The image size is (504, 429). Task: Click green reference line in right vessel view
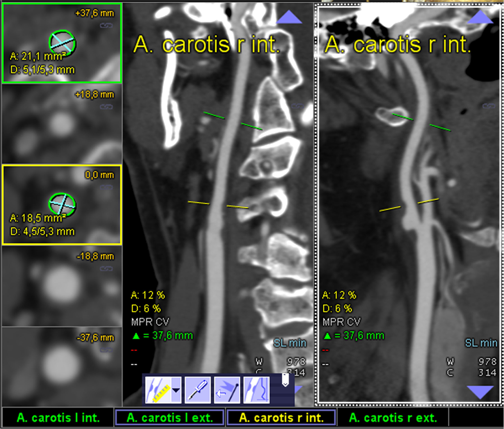[x=440, y=128]
